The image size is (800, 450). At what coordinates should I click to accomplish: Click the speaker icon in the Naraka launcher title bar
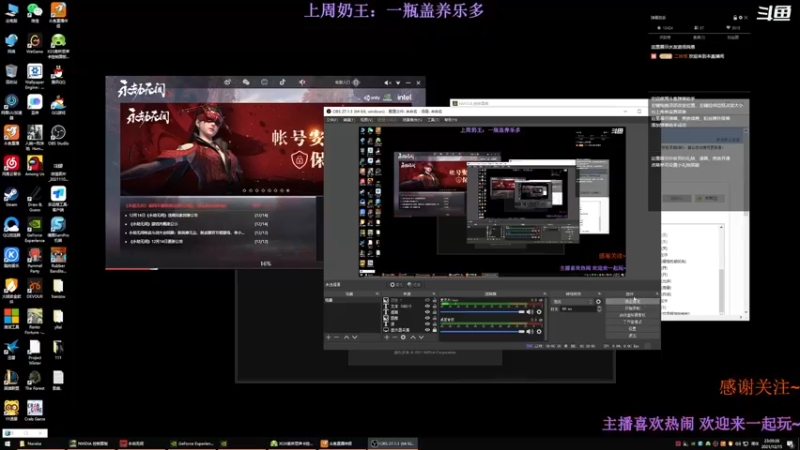[x=388, y=83]
